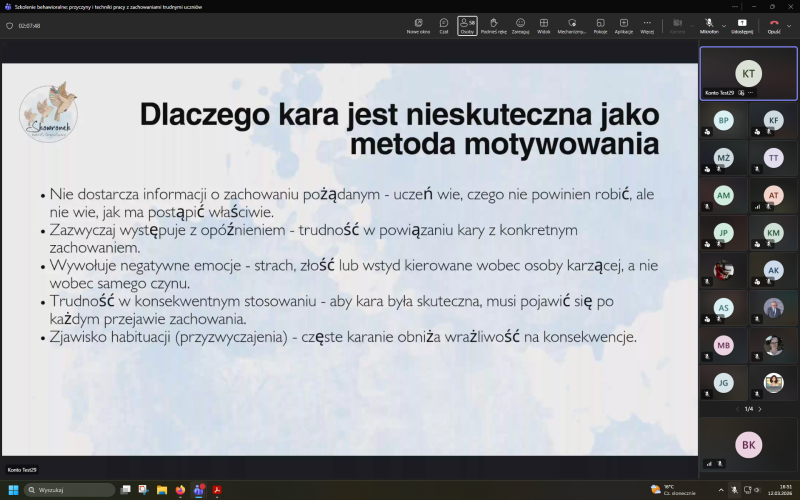Show the Osoby participants list
This screenshot has width=800, height=500.
pos(467,25)
